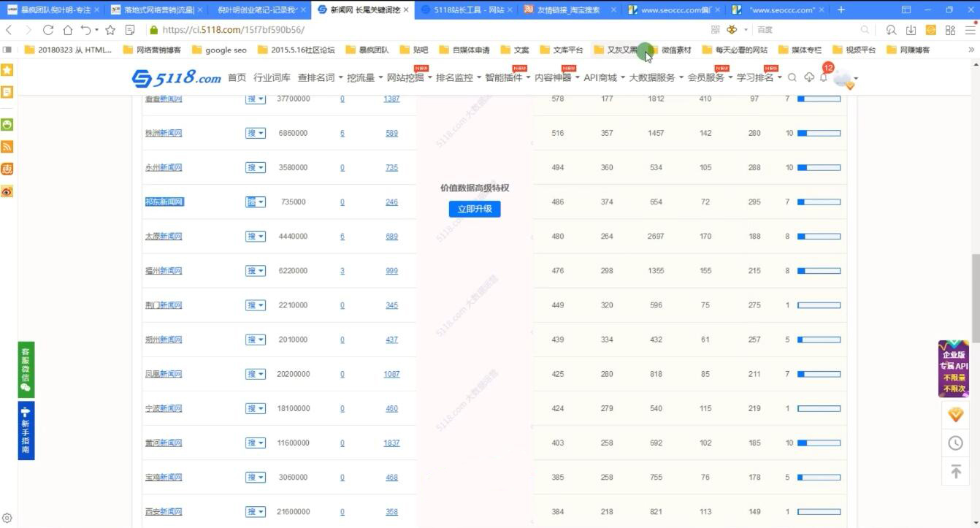Open 会员服务 menu
The width and height of the screenshot is (980, 528).
710,77
